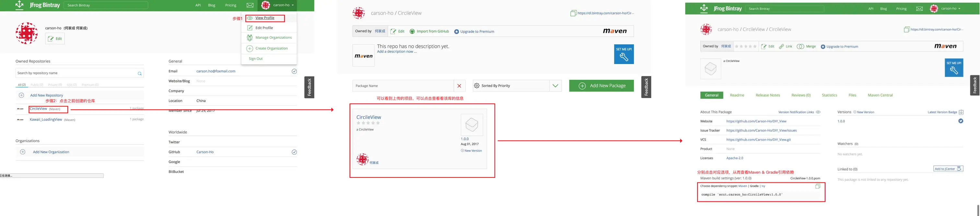Viewport: 980px width, 216px height.
Task: Click the Merge icon on package page
Action: [800, 46]
